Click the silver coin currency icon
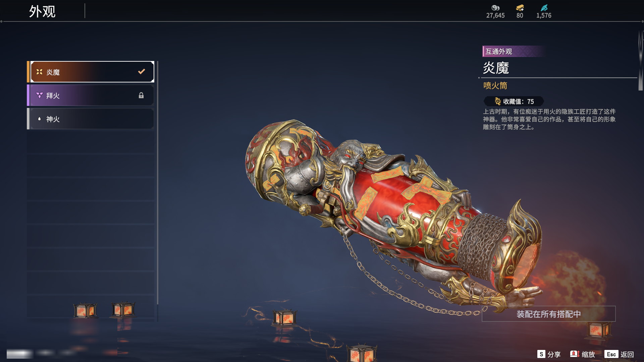Screen dimensions: 644x362 coord(495,8)
